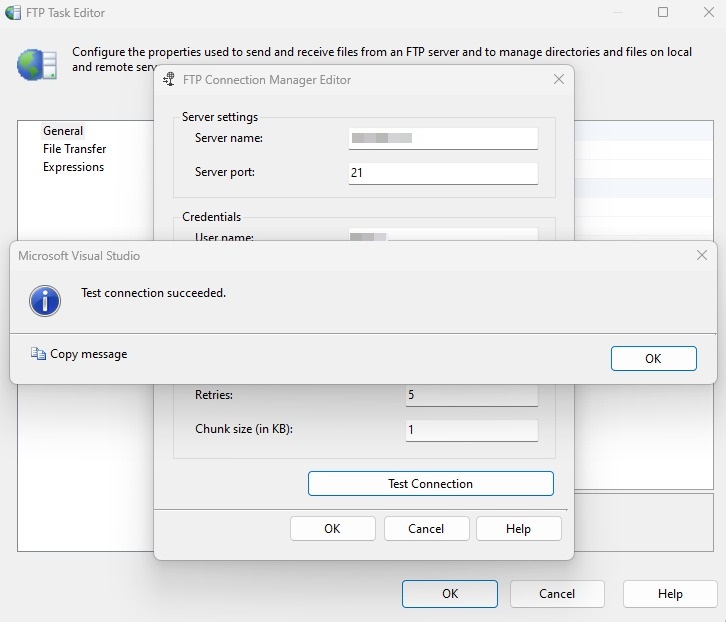Click the large globe server icon in header

tap(37, 65)
